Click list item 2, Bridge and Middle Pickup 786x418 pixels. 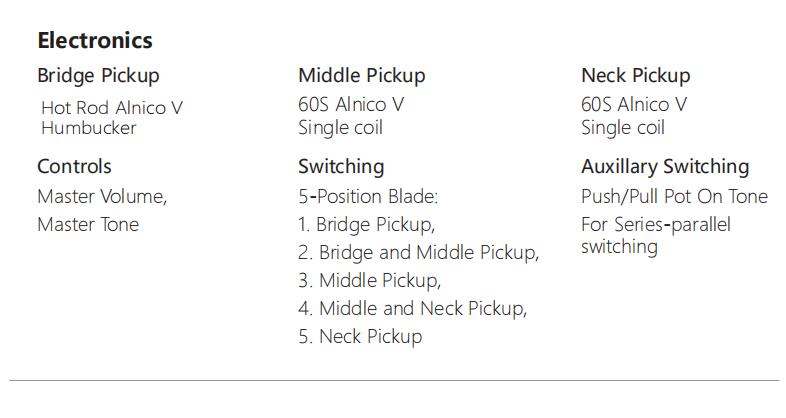[418, 253]
